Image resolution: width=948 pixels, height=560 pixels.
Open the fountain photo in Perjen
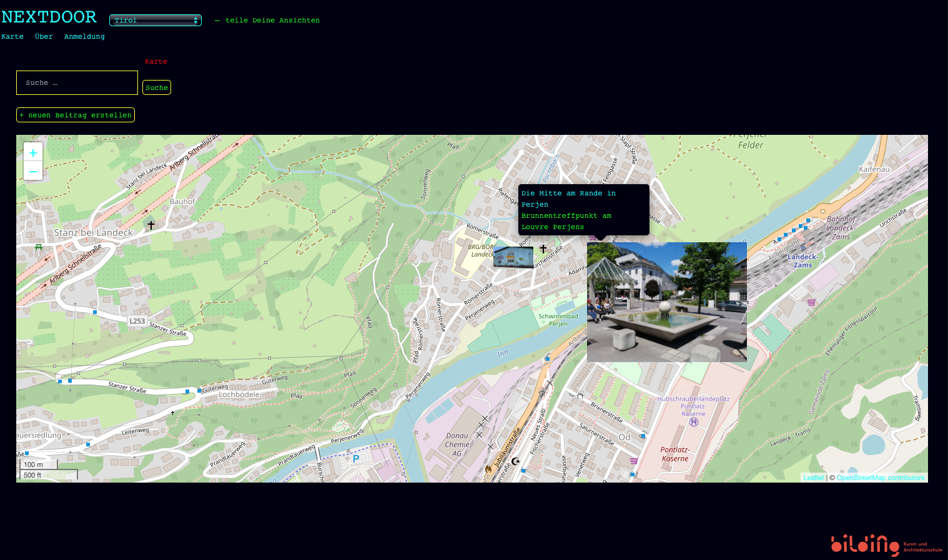(666, 302)
